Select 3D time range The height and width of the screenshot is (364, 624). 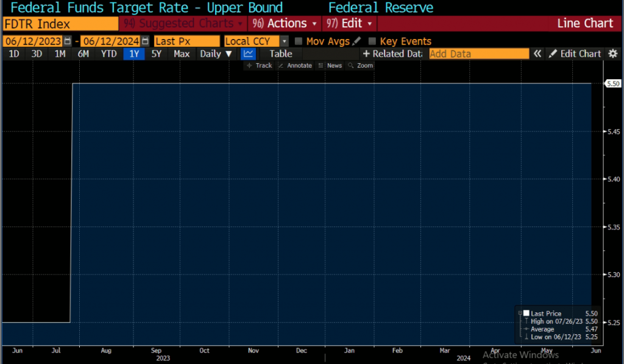point(37,54)
